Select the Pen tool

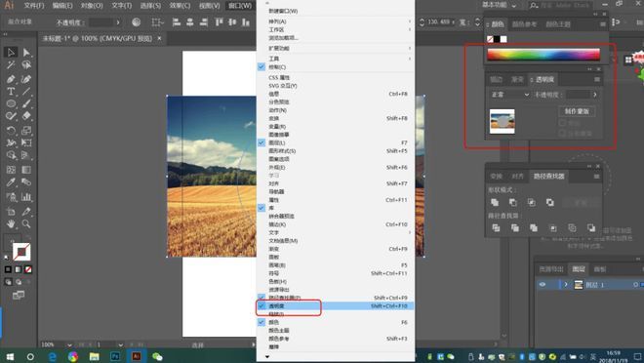point(11,79)
